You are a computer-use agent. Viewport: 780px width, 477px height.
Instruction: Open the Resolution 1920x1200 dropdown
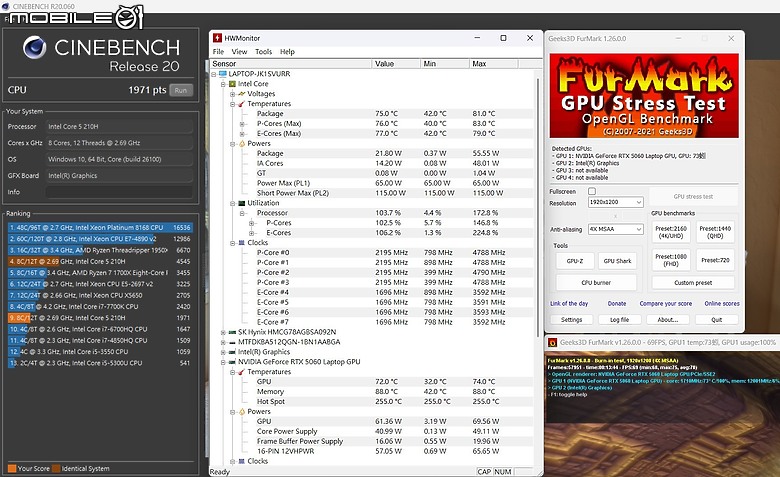tap(616, 202)
